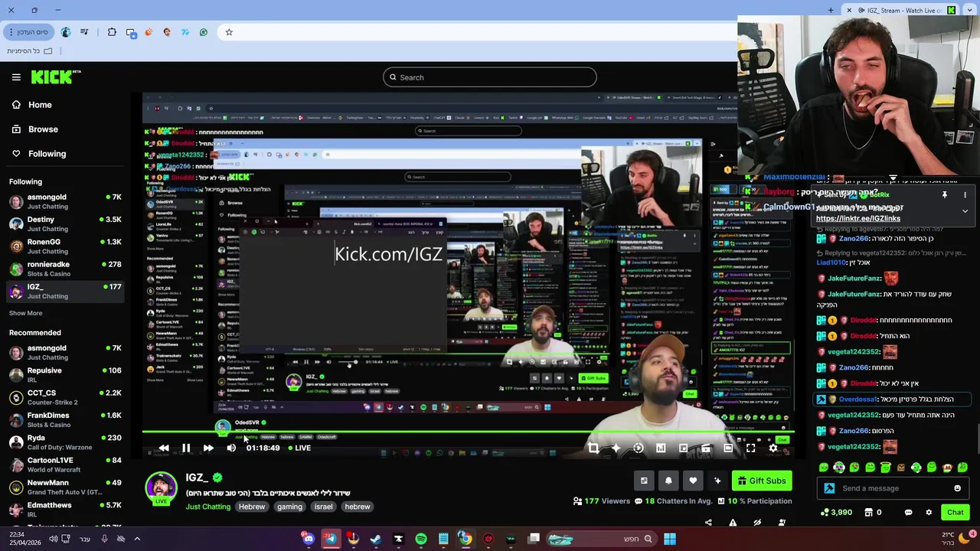Open emote picker smiley in chat input
This screenshot has height=551, width=980.
coord(957,488)
